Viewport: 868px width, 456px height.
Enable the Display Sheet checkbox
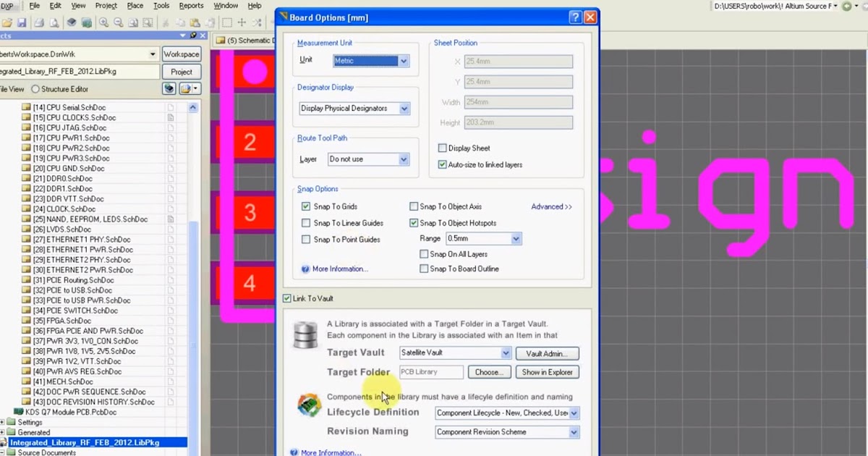coord(442,148)
